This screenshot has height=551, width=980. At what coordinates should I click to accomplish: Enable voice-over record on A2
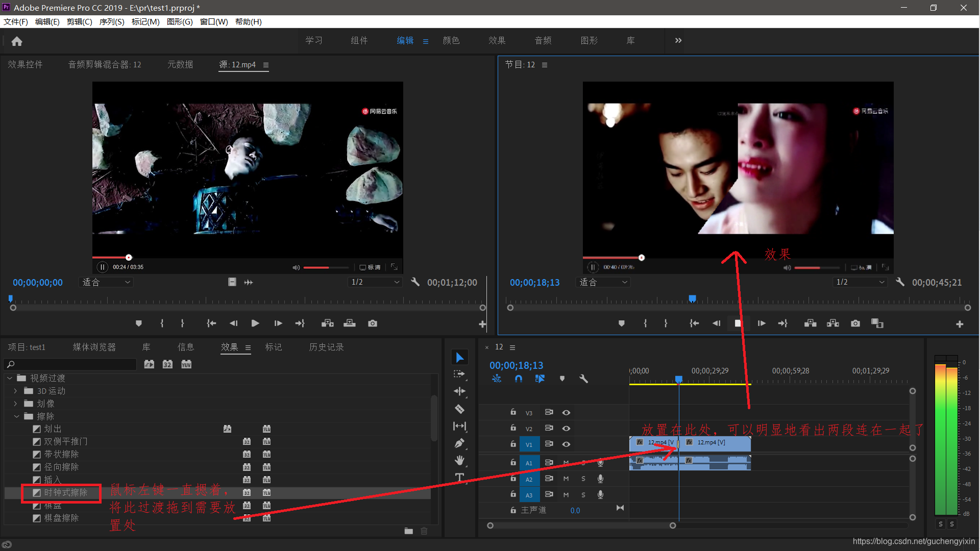click(600, 479)
